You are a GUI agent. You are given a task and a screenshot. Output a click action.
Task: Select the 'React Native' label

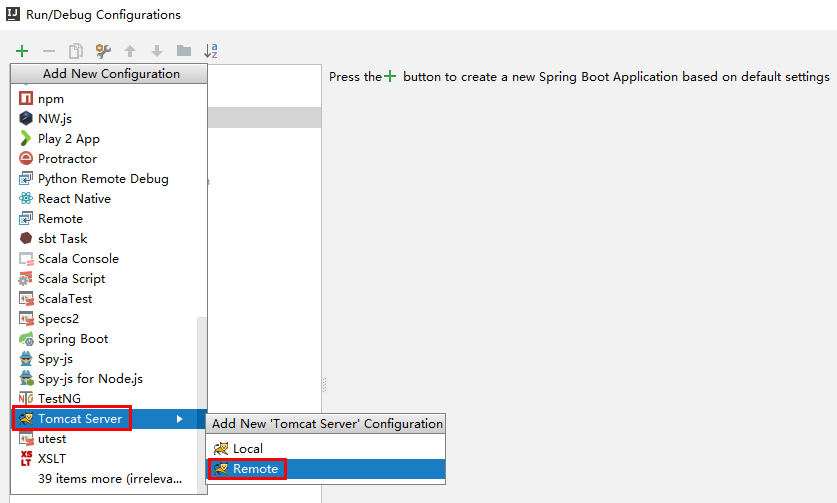coord(74,199)
